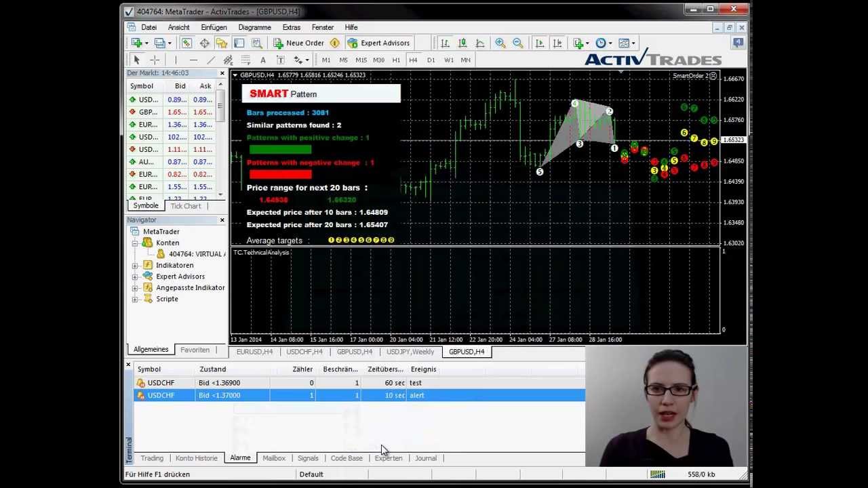Open the USDJPY,Weekly chart tab
The height and width of the screenshot is (488, 868).
point(410,352)
